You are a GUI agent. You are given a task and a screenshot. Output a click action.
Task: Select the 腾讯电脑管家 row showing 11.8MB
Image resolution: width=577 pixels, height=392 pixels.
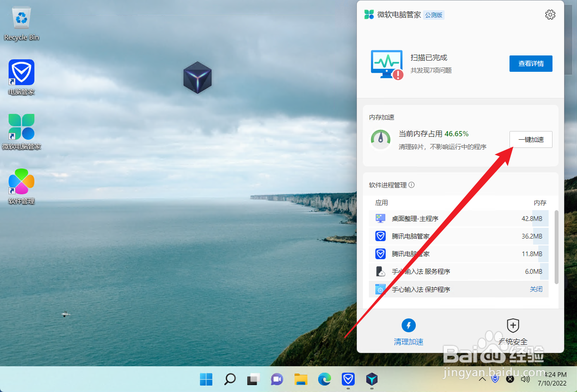coord(459,254)
